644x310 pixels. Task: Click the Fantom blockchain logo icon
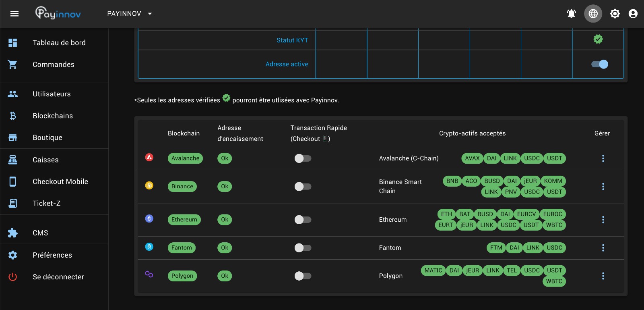pos(149,247)
